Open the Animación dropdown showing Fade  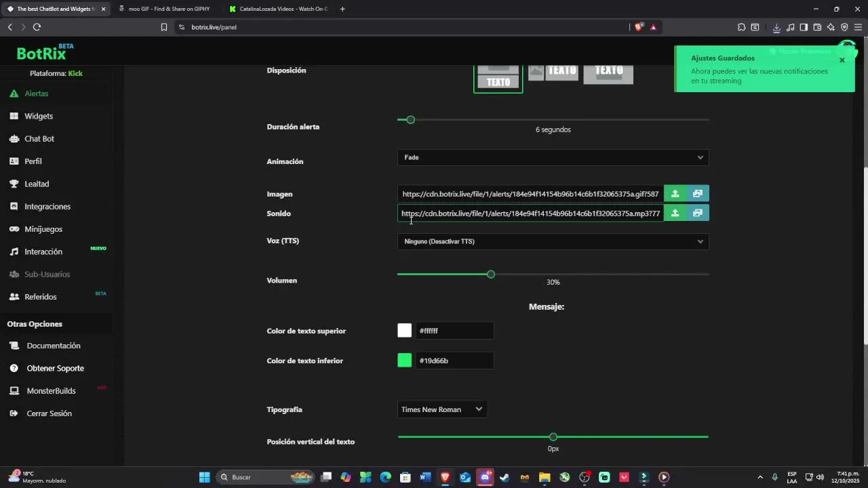(553, 157)
